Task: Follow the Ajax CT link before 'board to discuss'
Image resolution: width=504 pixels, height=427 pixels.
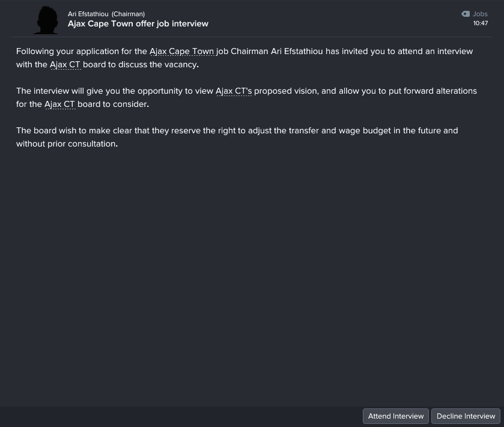Action: [65, 65]
